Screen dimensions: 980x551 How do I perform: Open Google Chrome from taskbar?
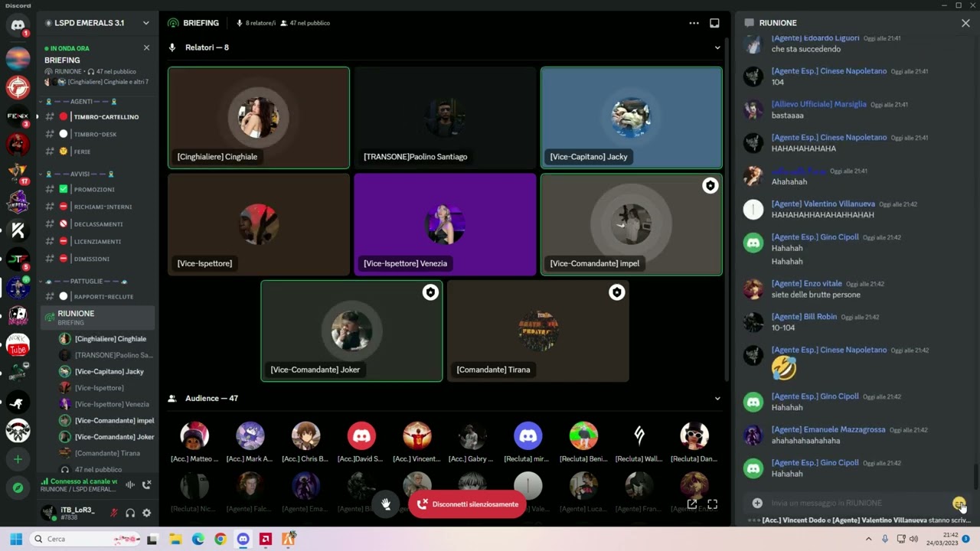(x=220, y=539)
